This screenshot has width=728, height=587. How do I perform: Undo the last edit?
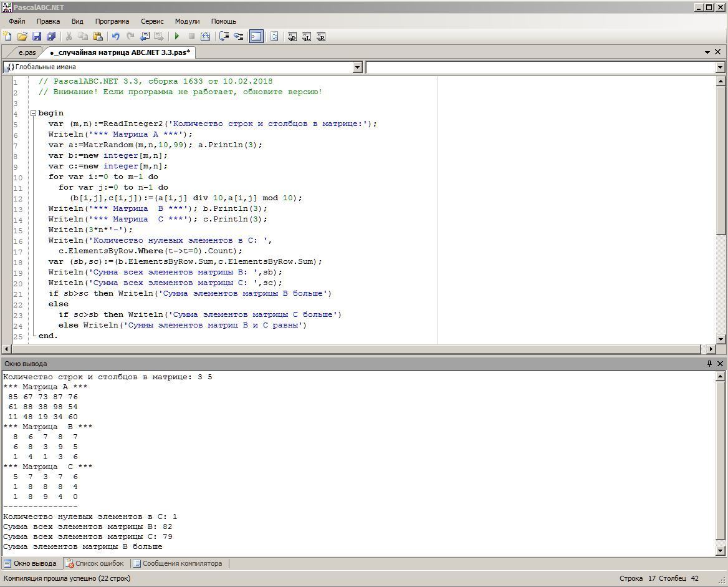(x=115, y=37)
